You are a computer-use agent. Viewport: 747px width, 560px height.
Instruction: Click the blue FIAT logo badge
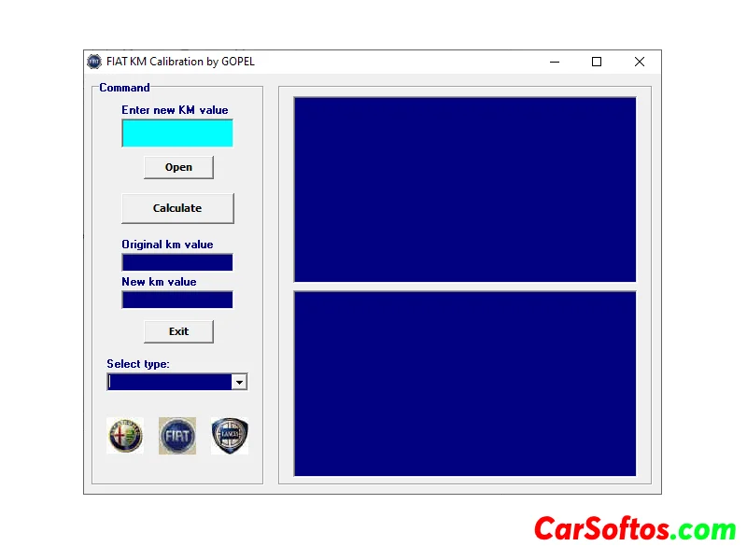click(x=177, y=436)
